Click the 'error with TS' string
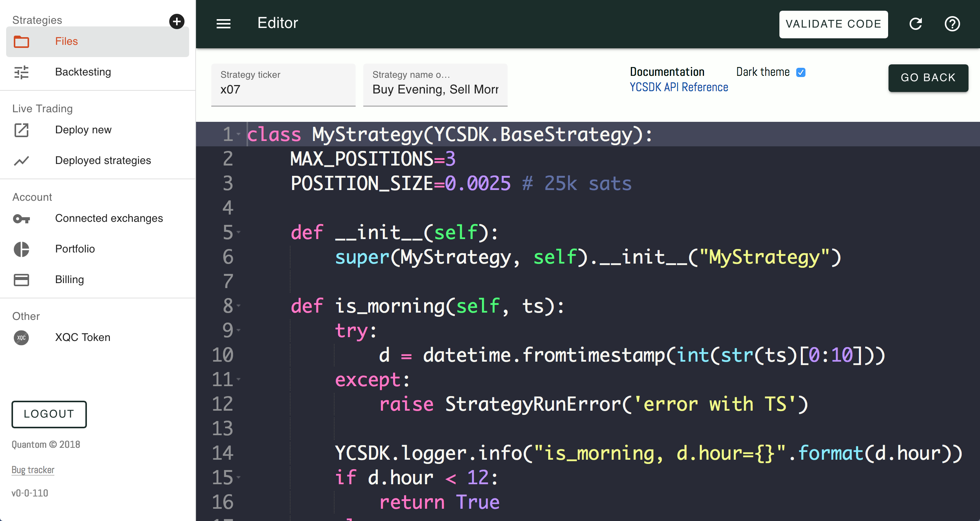Viewport: 980px width, 521px height. coord(715,404)
